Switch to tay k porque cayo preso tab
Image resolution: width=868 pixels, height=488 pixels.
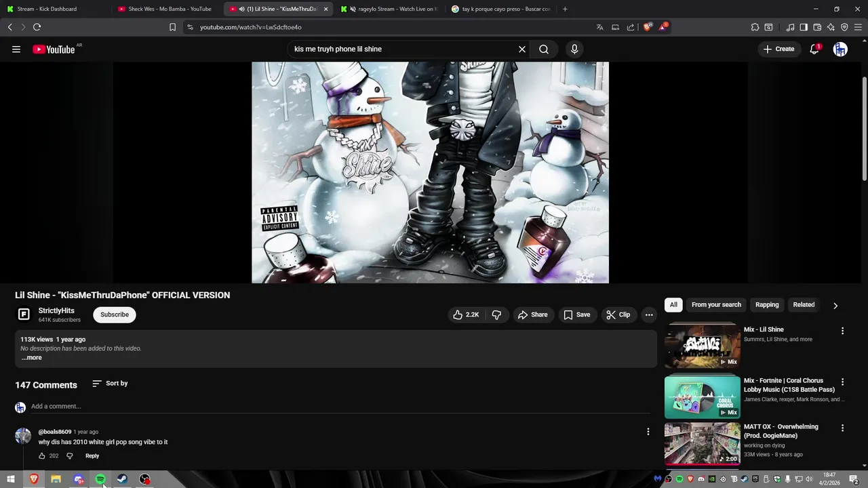click(500, 9)
